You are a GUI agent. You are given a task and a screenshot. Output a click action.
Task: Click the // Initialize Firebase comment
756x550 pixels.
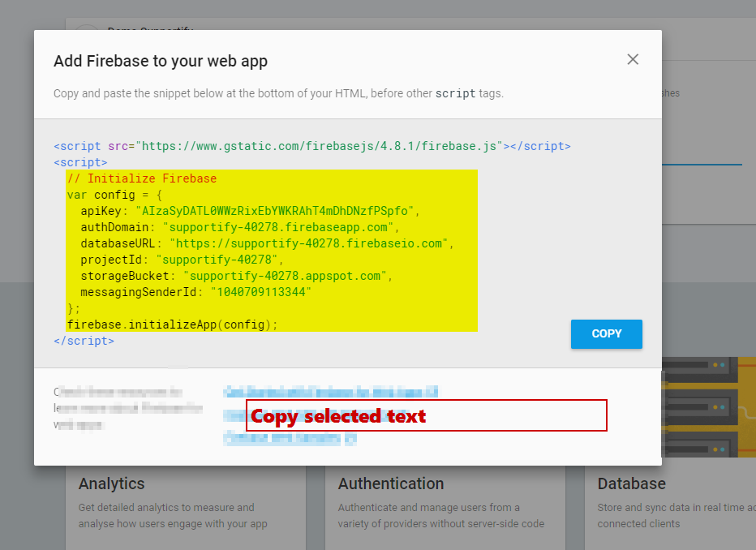pos(142,178)
